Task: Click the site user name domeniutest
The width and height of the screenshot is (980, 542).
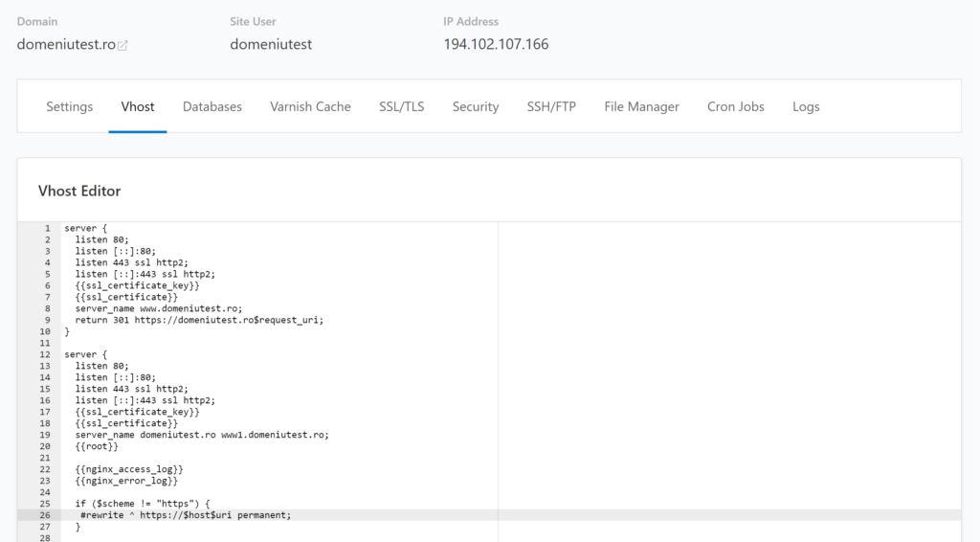Action: pos(271,44)
